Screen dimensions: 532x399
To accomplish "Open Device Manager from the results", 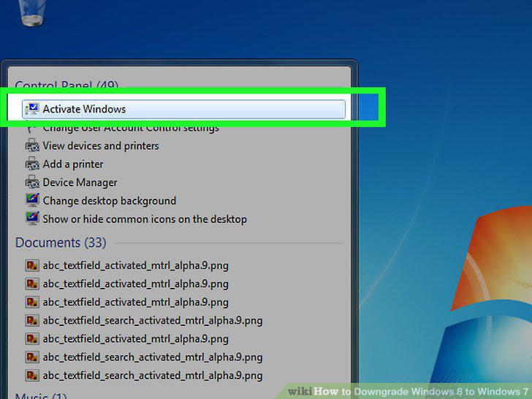I will coord(80,183).
